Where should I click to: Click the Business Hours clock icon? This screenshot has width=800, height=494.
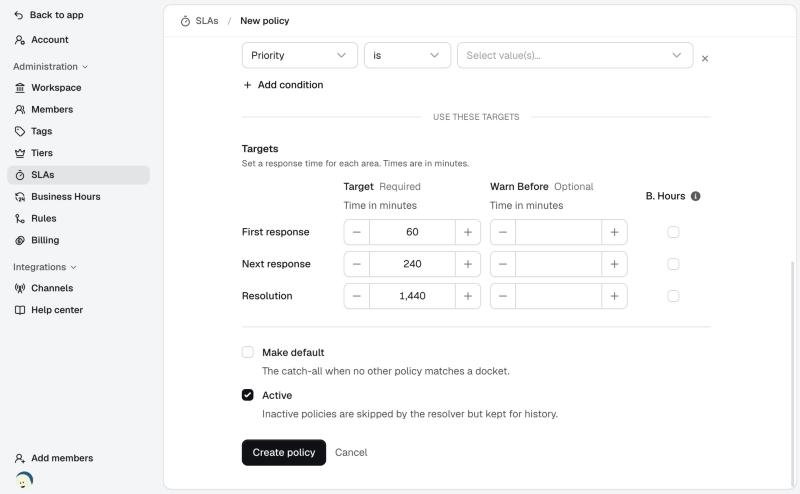20,197
